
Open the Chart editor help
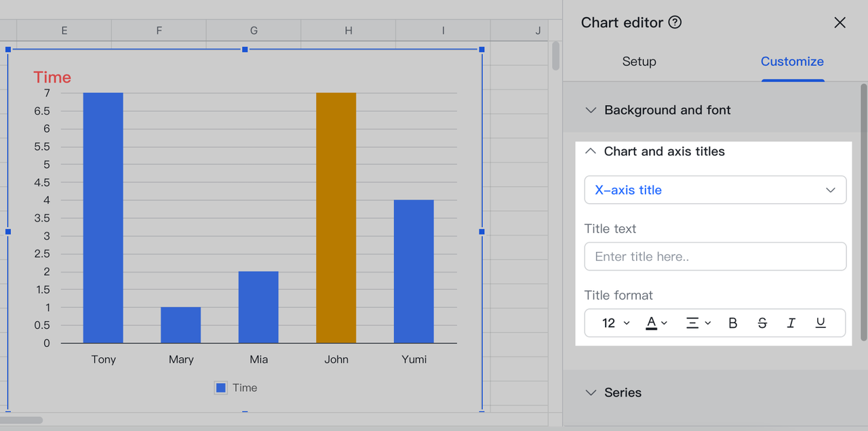coord(675,22)
